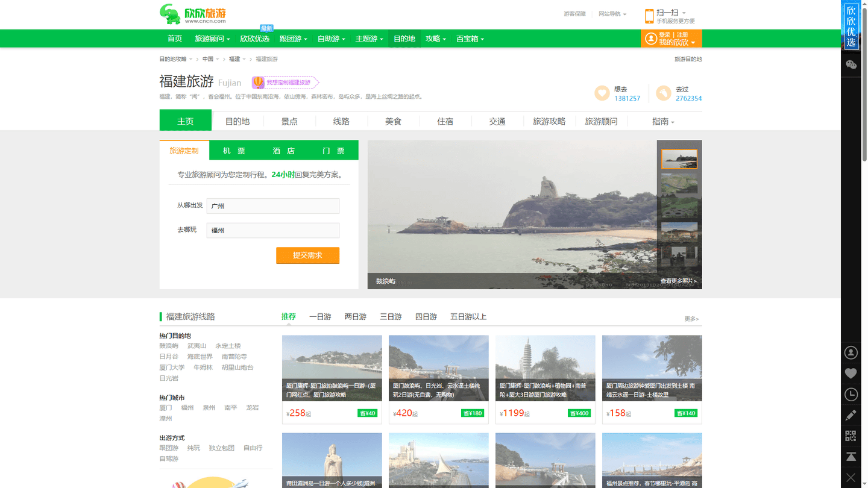Screen dimensions: 868x488
Task: Select second gallery thumbnail with green hills
Action: coord(679,184)
